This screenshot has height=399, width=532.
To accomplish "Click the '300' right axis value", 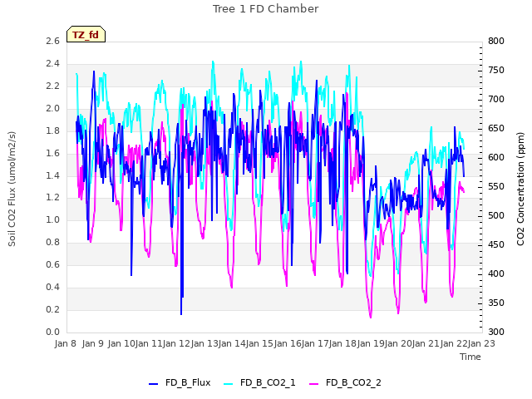I will [496, 332].
